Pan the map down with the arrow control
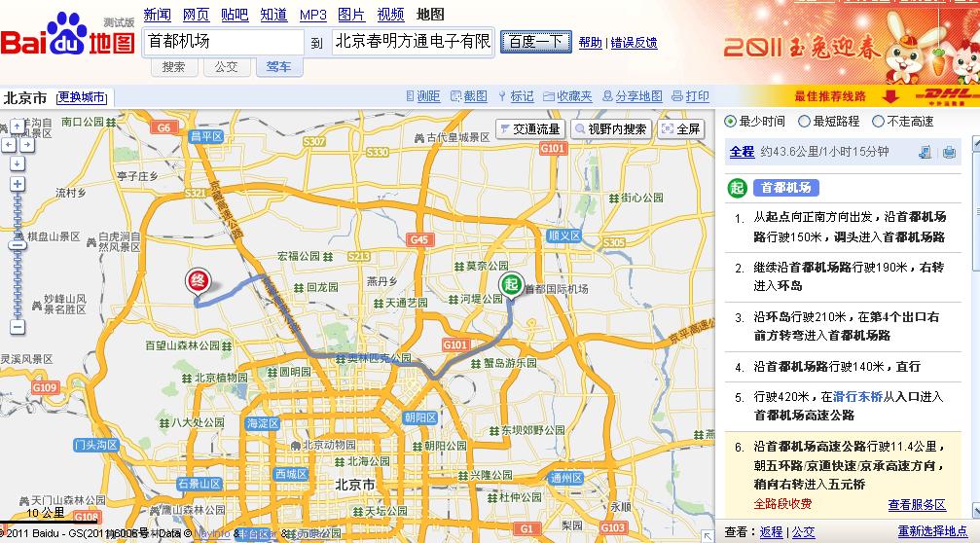The height and width of the screenshot is (543, 980). coord(18,163)
